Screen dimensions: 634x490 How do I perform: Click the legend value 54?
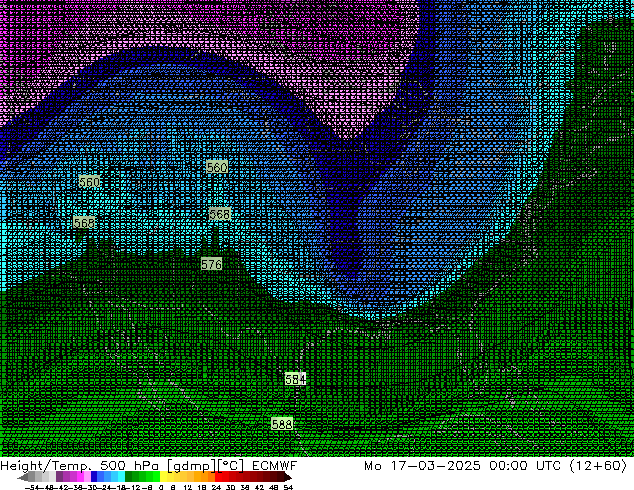[288, 487]
